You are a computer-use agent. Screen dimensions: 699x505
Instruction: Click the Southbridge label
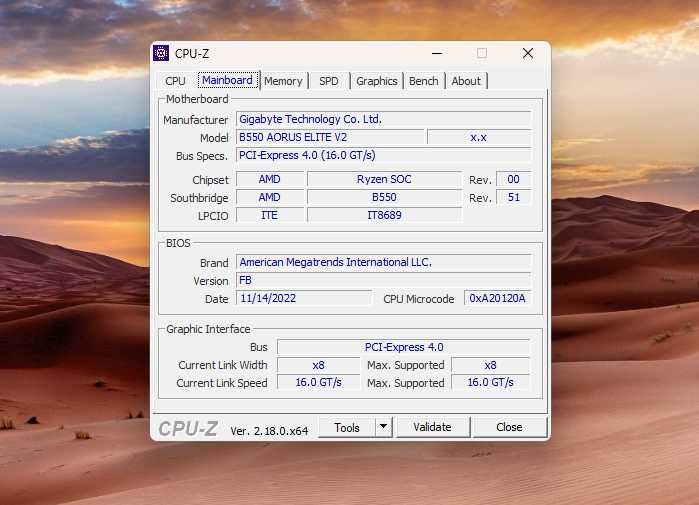tap(199, 198)
